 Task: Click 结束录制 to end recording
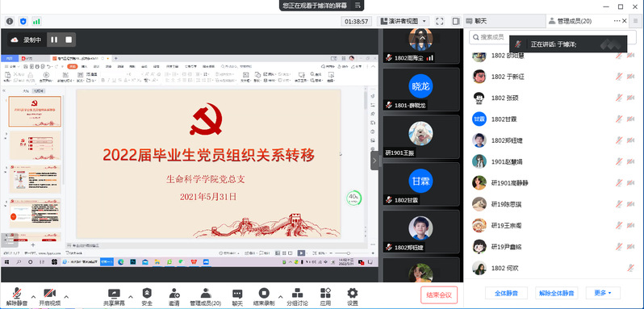coord(264,298)
